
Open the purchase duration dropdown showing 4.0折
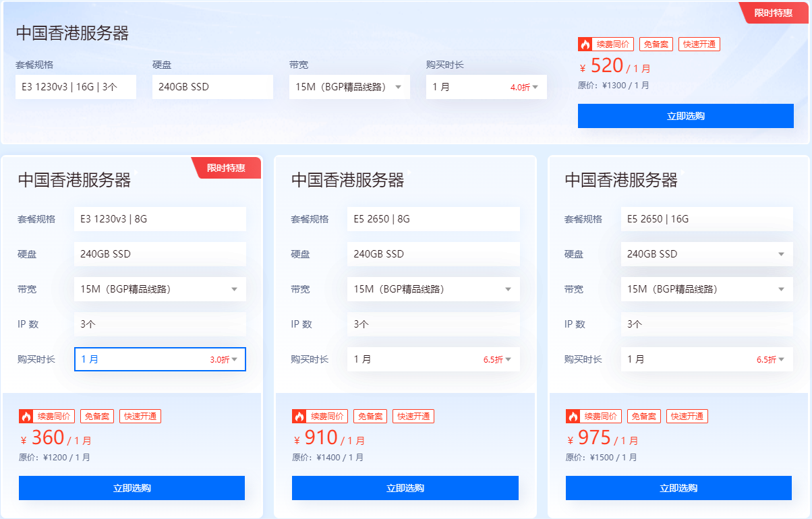point(486,87)
